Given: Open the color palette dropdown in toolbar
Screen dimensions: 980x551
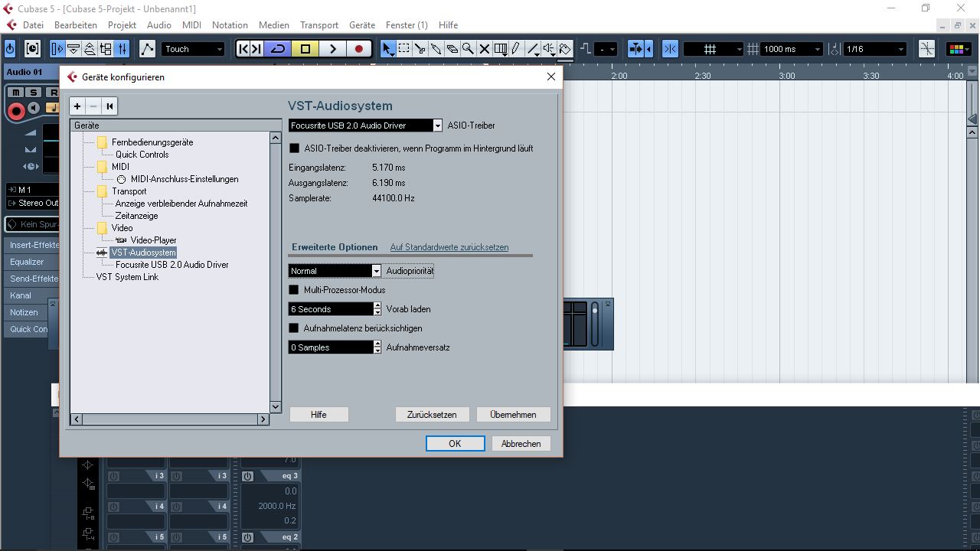Looking at the screenshot, I should point(957,49).
